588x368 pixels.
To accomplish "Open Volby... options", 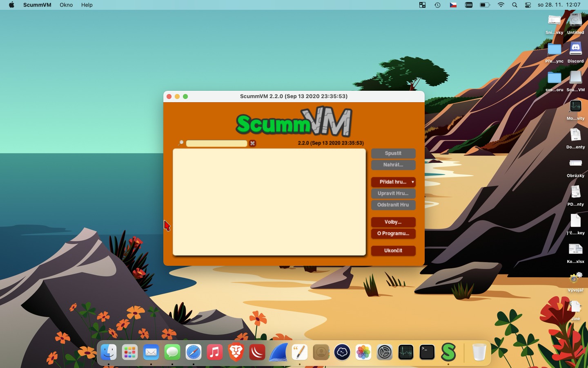I will [x=393, y=222].
